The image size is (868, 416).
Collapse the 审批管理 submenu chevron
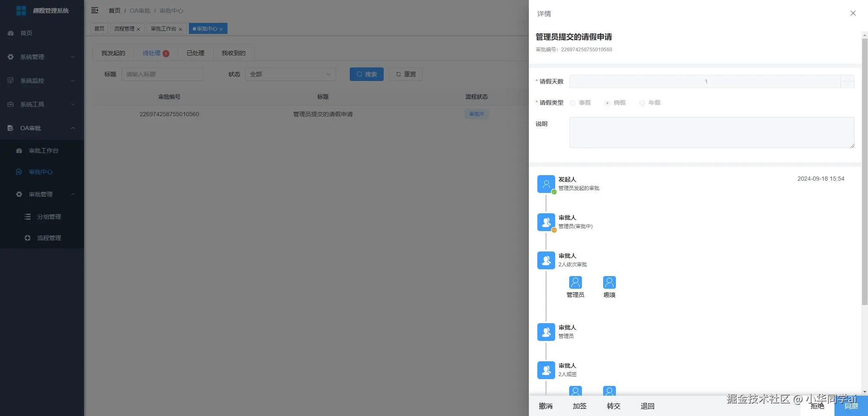(73, 194)
